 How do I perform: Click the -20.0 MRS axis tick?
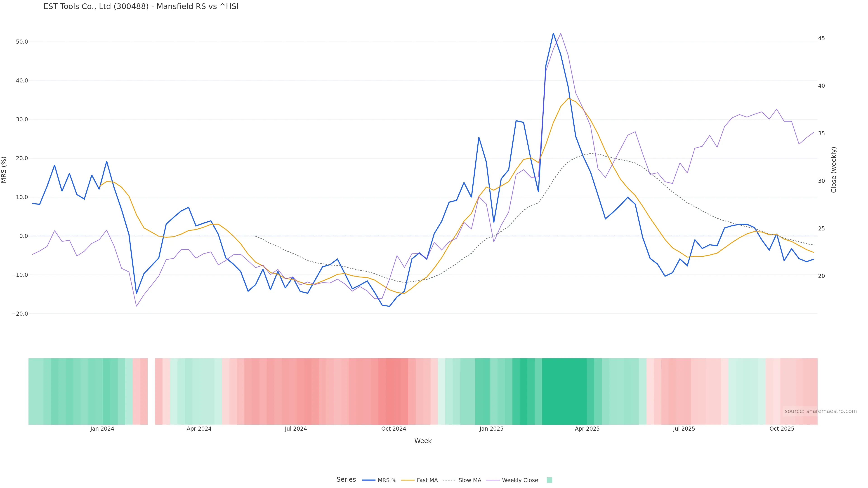[x=20, y=314]
